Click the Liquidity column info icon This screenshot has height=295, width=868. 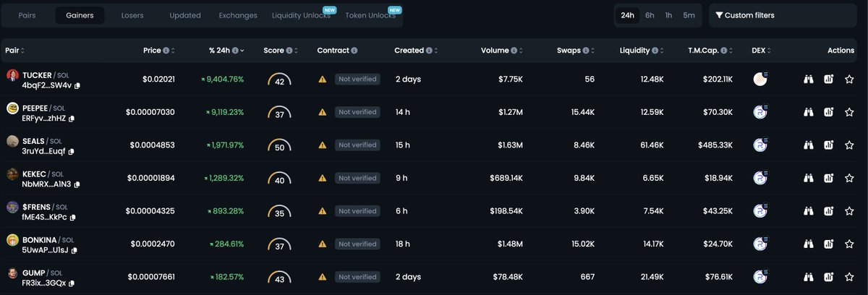coord(656,51)
